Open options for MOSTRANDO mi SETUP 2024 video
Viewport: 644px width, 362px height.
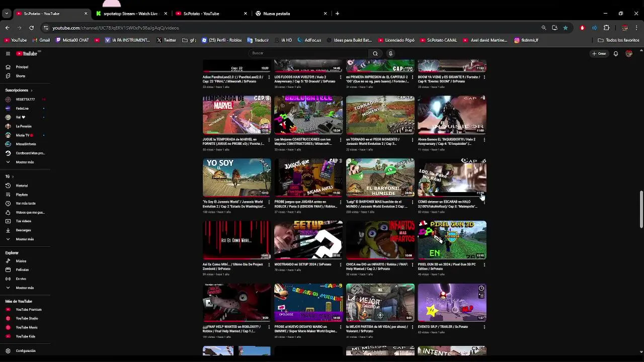(x=341, y=264)
